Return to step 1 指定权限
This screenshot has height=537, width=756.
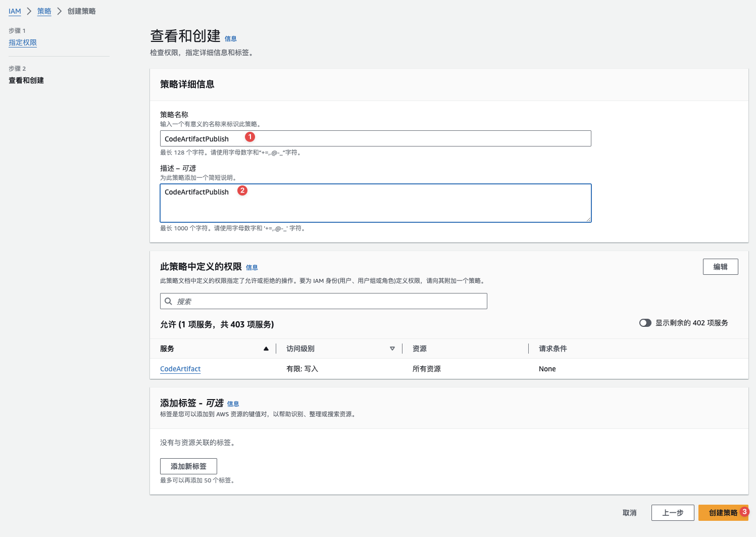pos(23,42)
